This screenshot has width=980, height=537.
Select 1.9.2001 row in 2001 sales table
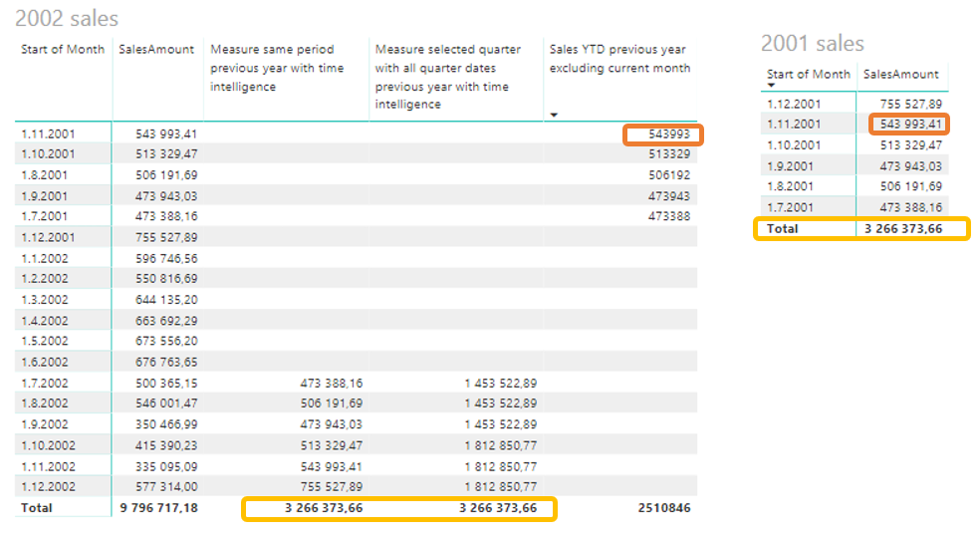(x=855, y=166)
